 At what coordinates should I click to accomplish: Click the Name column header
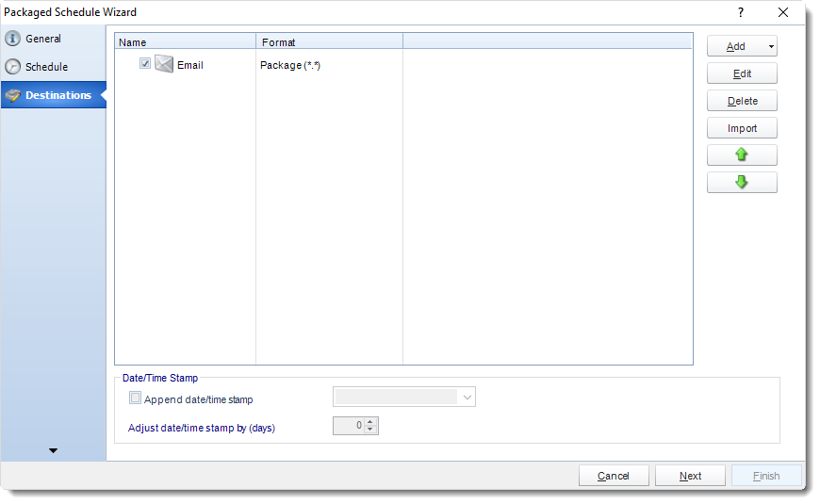click(x=185, y=41)
